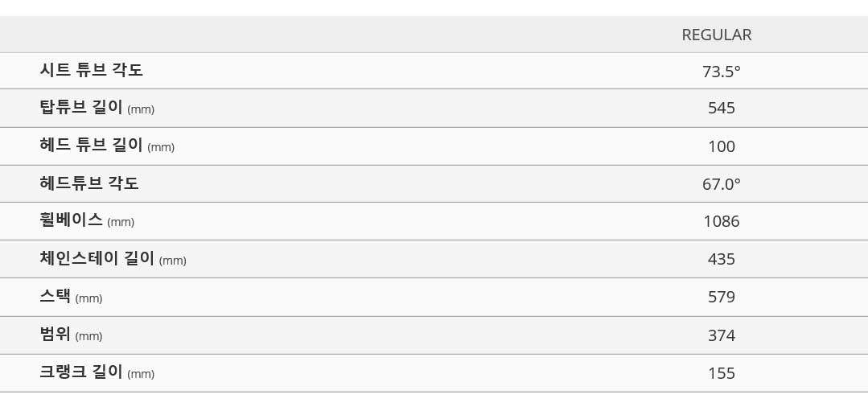This screenshot has width=868, height=415.
Task: Click the 1086 wheelbase value
Action: 722,221
